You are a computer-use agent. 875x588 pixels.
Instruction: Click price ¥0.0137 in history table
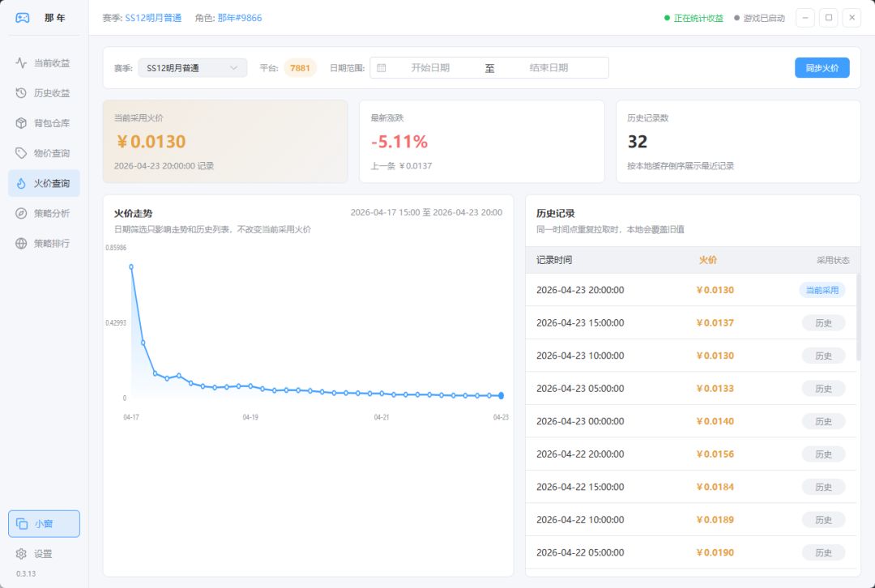point(715,323)
